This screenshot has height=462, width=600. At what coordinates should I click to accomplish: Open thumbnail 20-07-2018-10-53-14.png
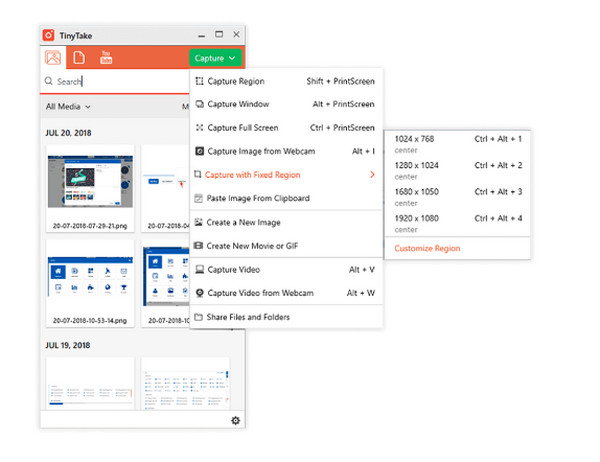[90, 284]
